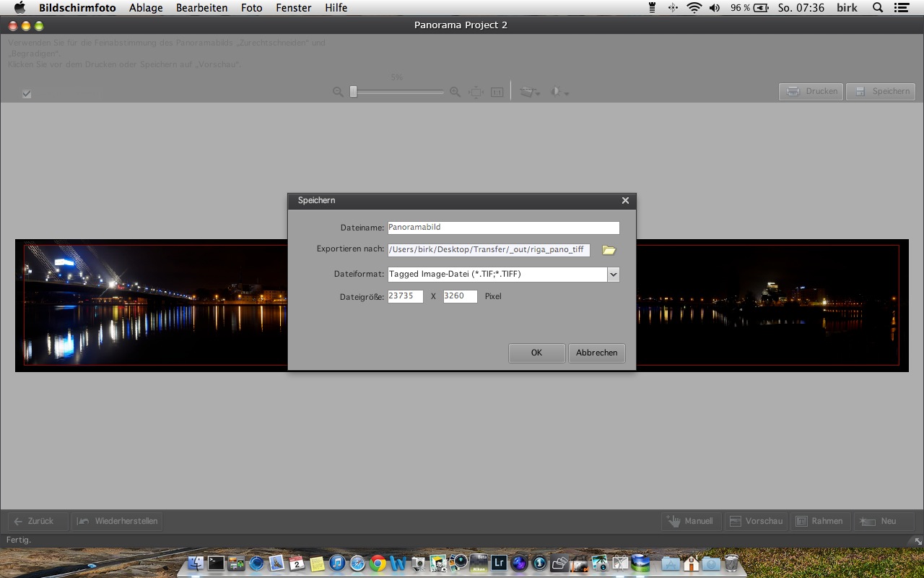Click the Manuell button
Screen dimensions: 924x578
691,521
